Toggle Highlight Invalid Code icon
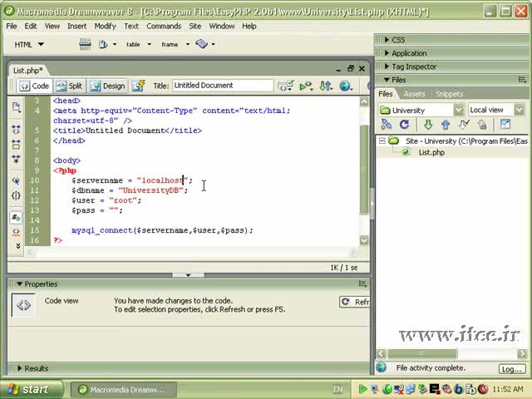 point(16,232)
